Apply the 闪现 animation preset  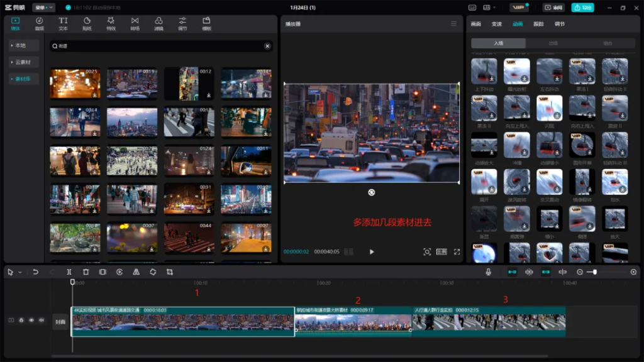pyautogui.click(x=549, y=108)
